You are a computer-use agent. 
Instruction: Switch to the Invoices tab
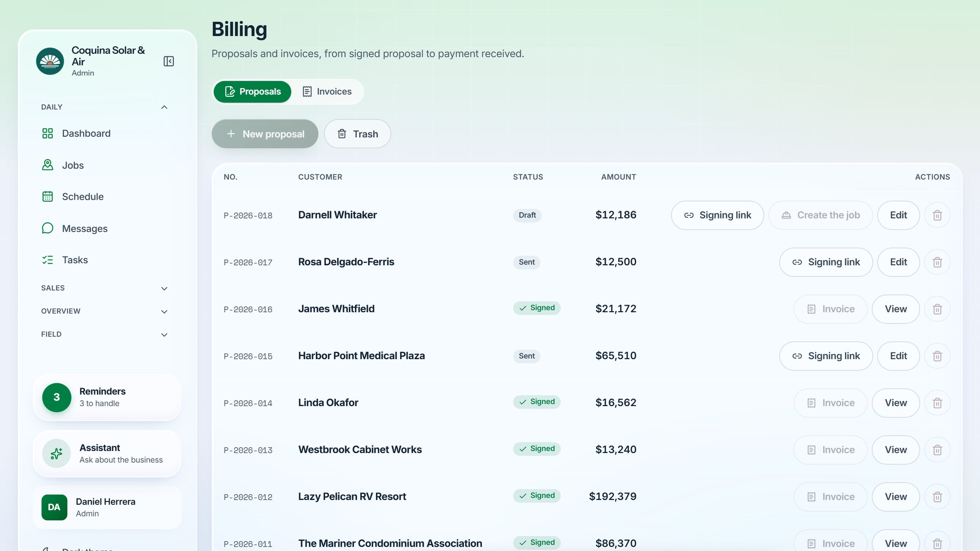(327, 91)
